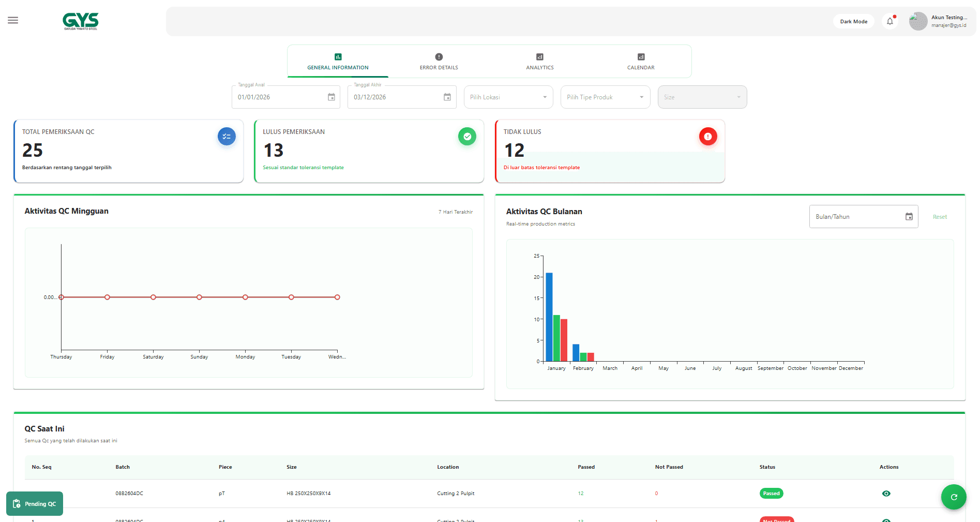Expand the Pilih Lokasi dropdown
The width and height of the screenshot is (980, 522).
[x=508, y=97]
